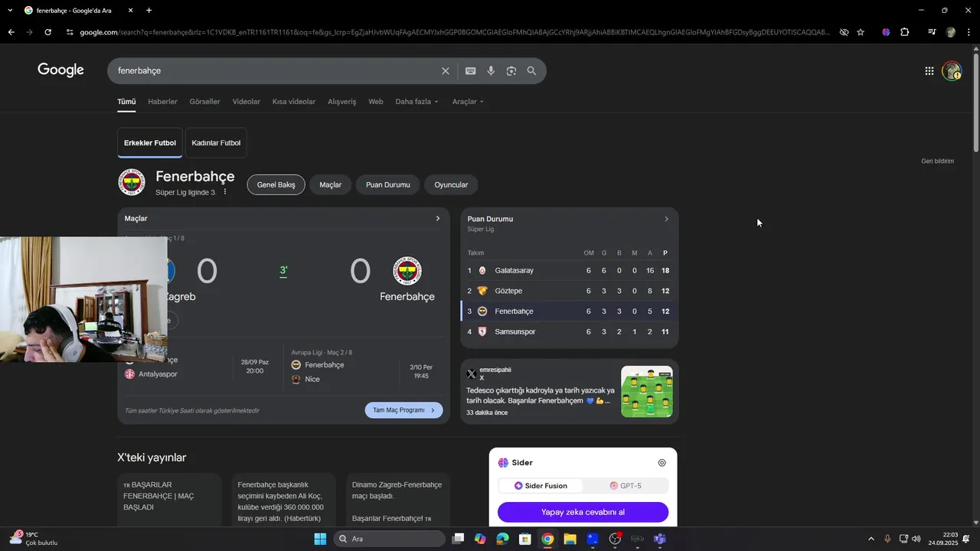Open the Windows Start menu
980x551 pixels.
[x=320, y=539]
